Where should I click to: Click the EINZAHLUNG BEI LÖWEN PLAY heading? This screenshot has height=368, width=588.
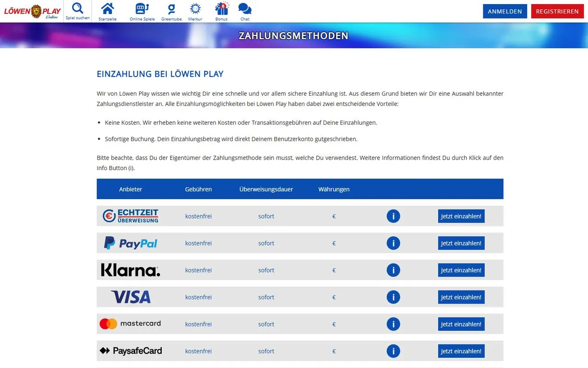(x=160, y=74)
